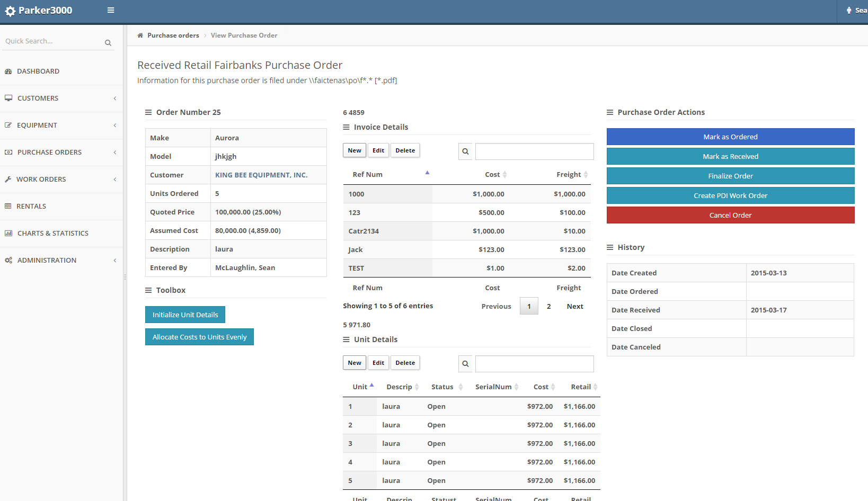Click the Quick Search magnifier icon
This screenshot has height=501, width=868.
tap(108, 43)
